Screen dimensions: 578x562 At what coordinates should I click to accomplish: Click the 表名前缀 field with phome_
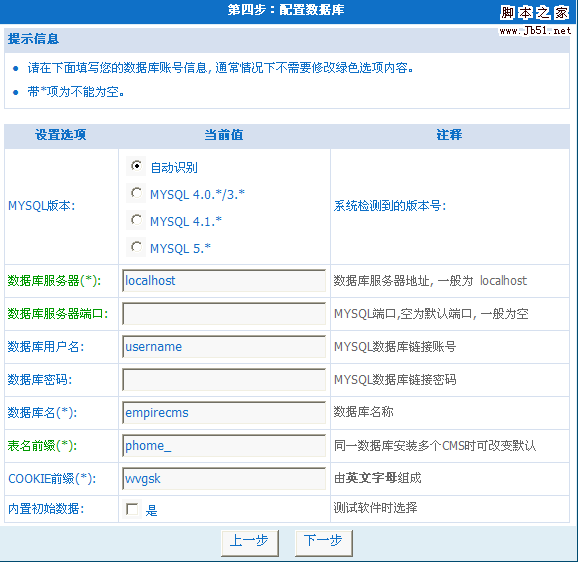[x=224, y=446]
